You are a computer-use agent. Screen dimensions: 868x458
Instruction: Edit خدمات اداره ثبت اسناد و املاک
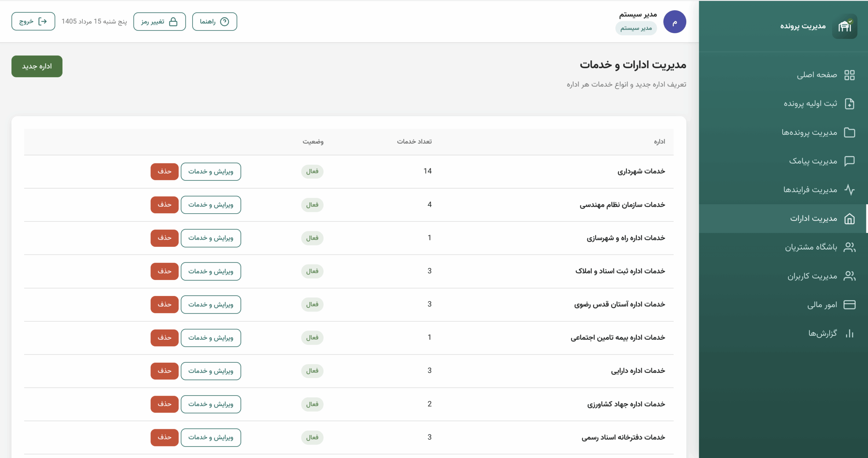(x=211, y=271)
